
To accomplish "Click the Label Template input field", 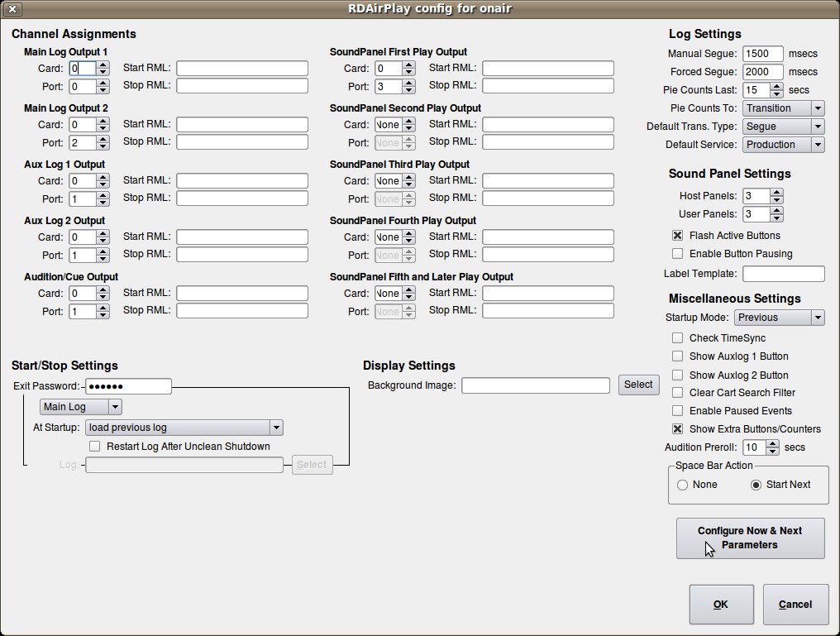I will [783, 274].
